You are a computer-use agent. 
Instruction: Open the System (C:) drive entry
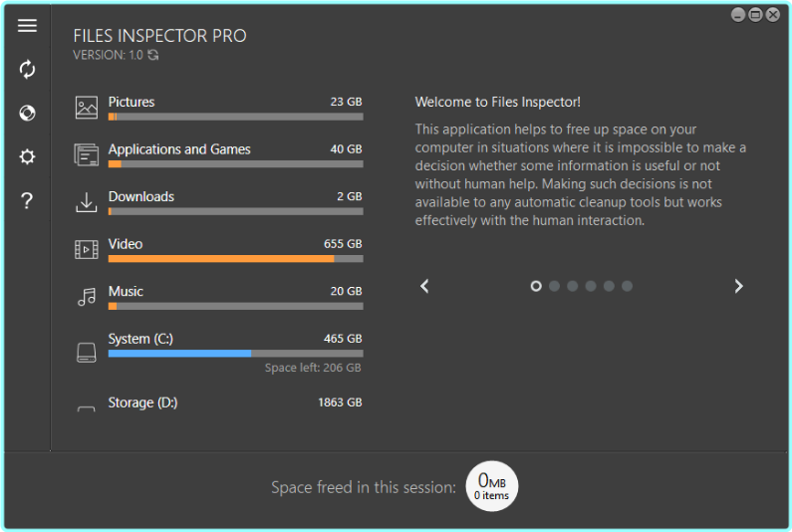click(x=140, y=339)
